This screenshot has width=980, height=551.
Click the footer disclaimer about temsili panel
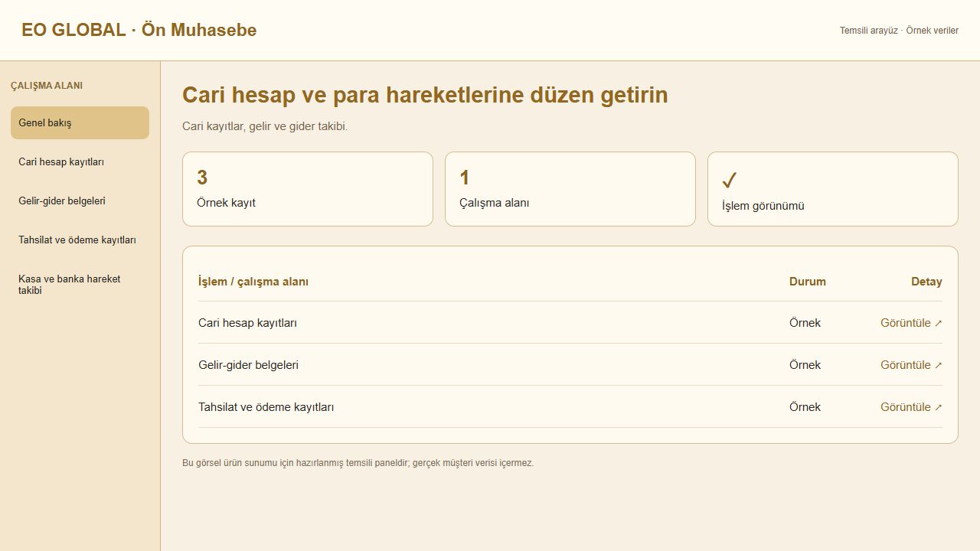click(358, 463)
